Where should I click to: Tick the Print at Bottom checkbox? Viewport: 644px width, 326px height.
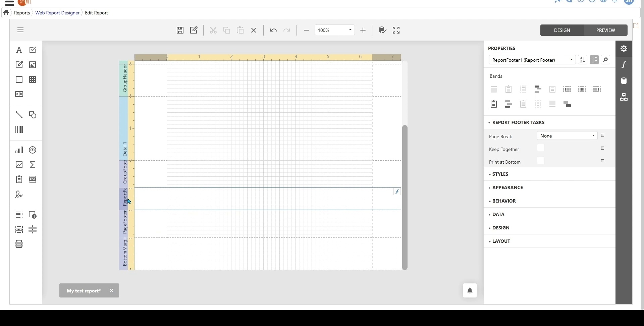click(x=541, y=161)
